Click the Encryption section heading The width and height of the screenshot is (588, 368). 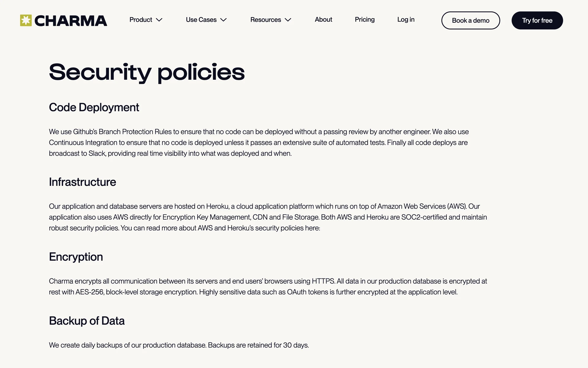click(x=76, y=257)
